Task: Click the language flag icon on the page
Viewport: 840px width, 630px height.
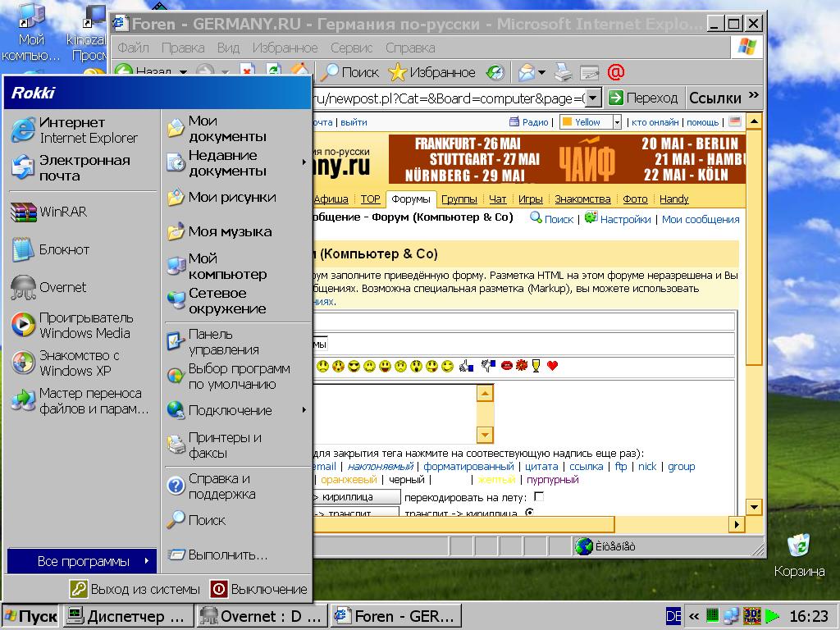Action: click(735, 121)
